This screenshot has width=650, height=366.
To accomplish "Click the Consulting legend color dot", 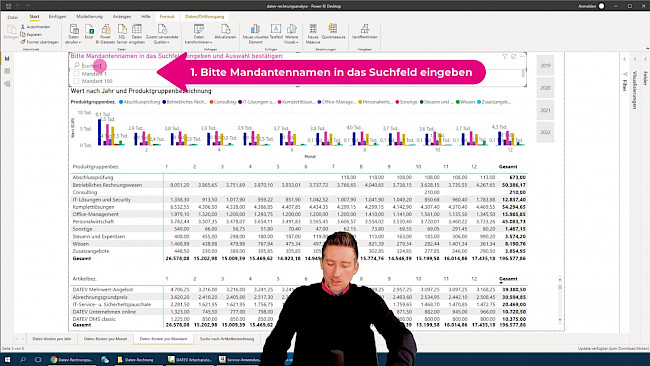I will [211, 102].
